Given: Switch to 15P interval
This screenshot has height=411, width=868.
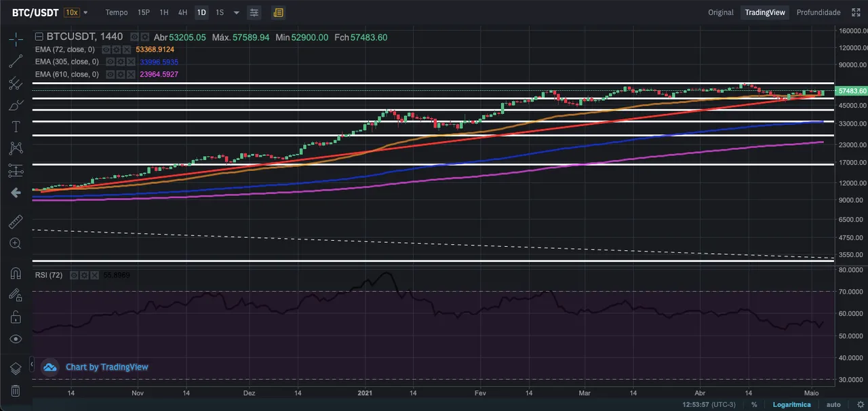Looking at the screenshot, I should pyautogui.click(x=144, y=12).
